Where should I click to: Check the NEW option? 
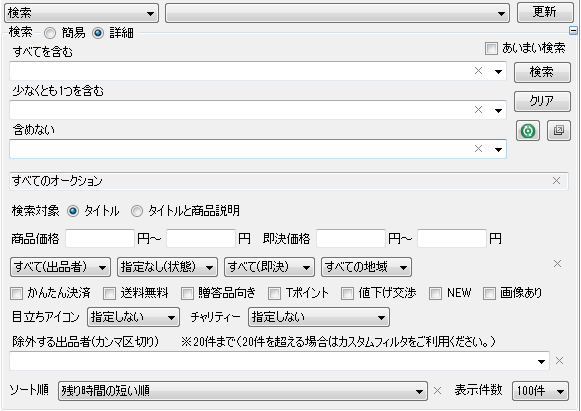point(435,294)
